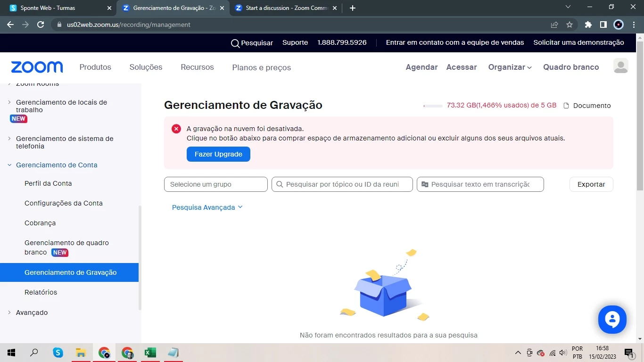Click the Exportar button

591,184
